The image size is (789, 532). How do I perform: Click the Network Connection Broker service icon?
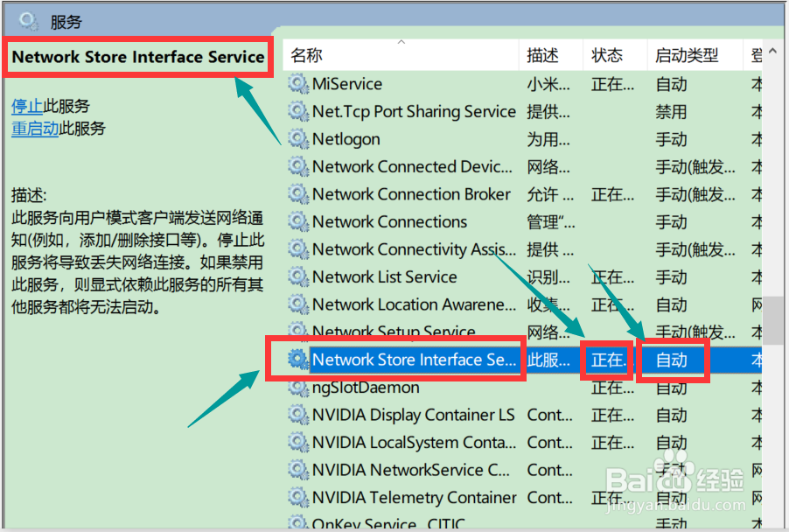297,194
